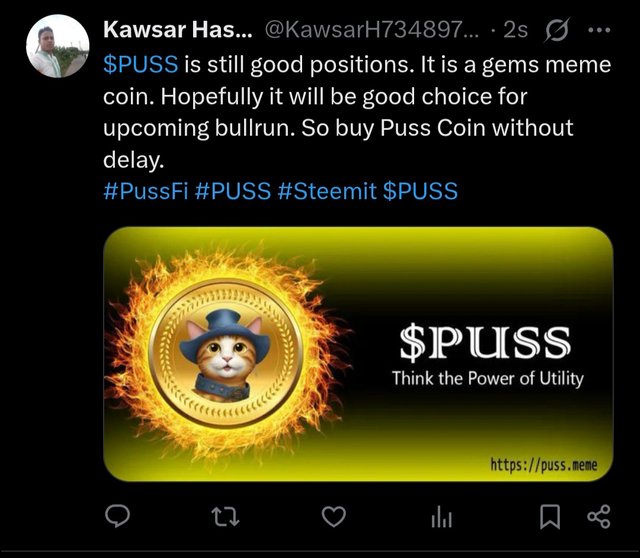640x558 pixels.
Task: Click the tweet text about upcoming bullrun
Action: [x=357, y=112]
